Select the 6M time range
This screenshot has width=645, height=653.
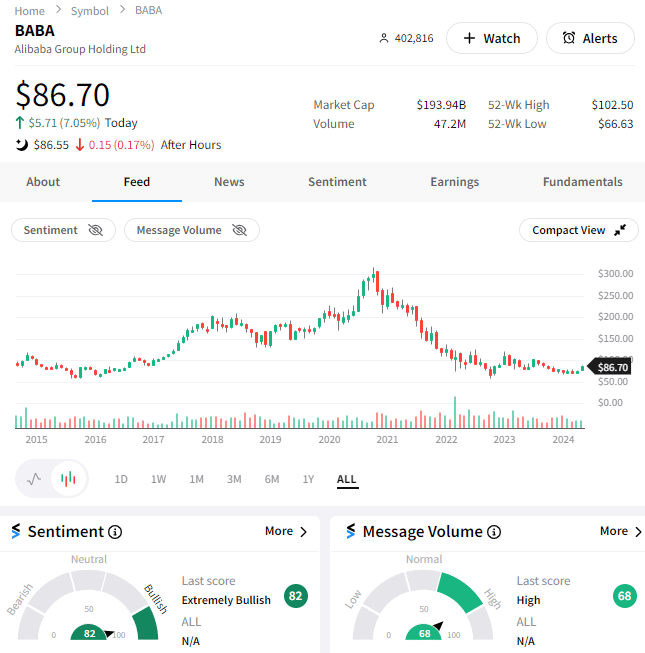(272, 479)
